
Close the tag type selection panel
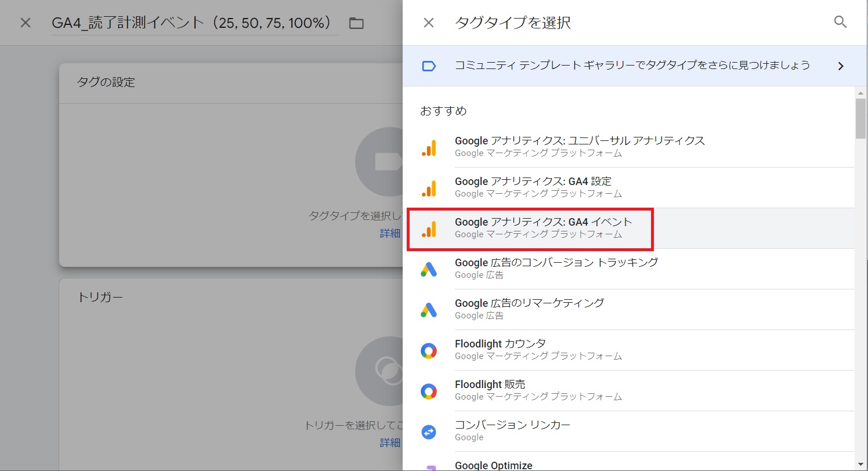[428, 23]
